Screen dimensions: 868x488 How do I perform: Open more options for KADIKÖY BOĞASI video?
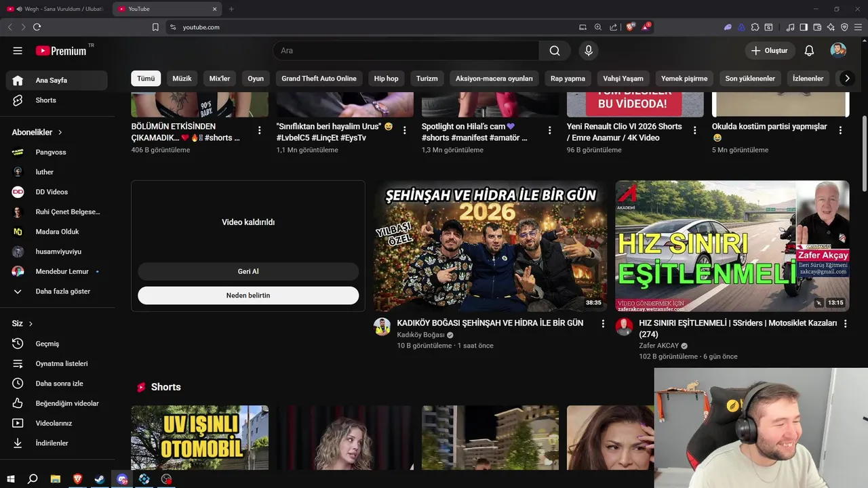pyautogui.click(x=603, y=324)
